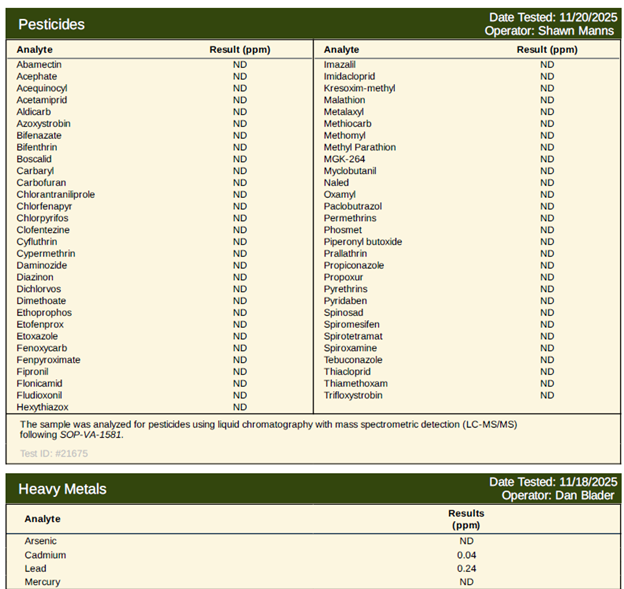Viewport: 624px width, 589px height.
Task: Select the Abamectin analyte row
Action: [x=39, y=65]
